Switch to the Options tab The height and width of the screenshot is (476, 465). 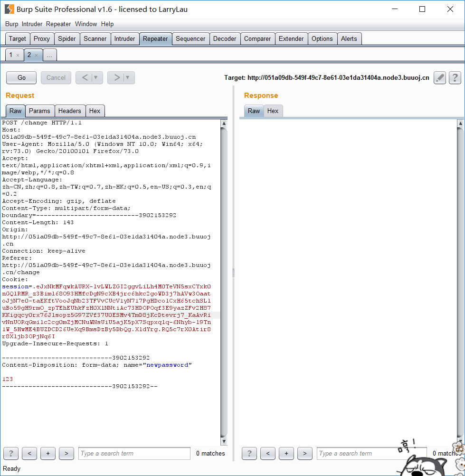pos(322,39)
